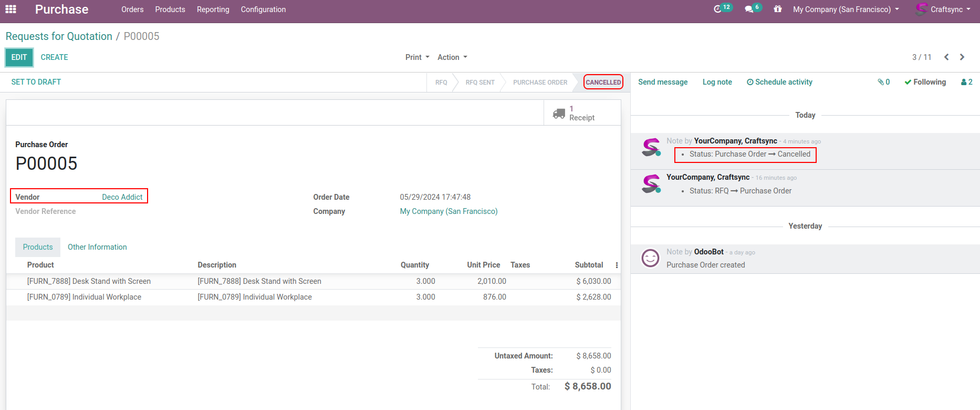Open the apps grid menu icon
The width and height of the screenshot is (980, 410).
[11, 9]
